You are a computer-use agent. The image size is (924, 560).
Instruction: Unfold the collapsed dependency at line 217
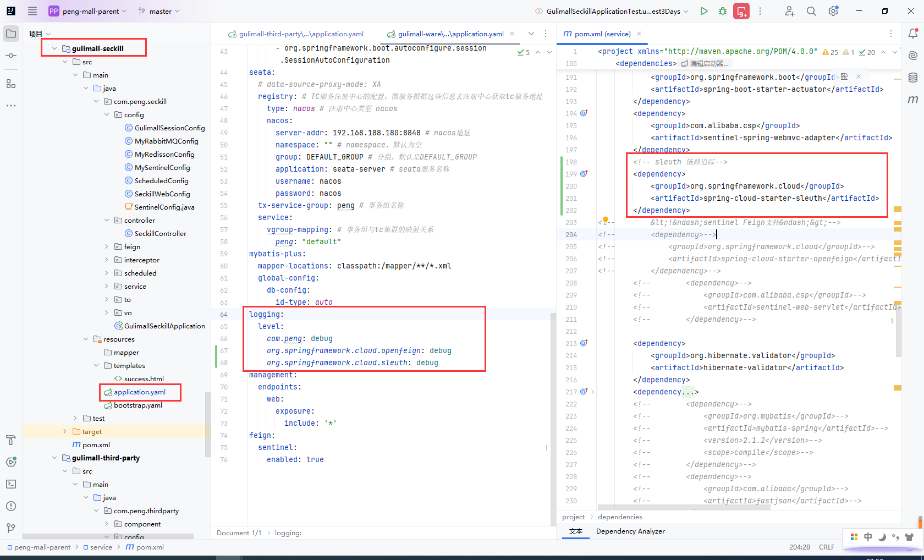592,392
